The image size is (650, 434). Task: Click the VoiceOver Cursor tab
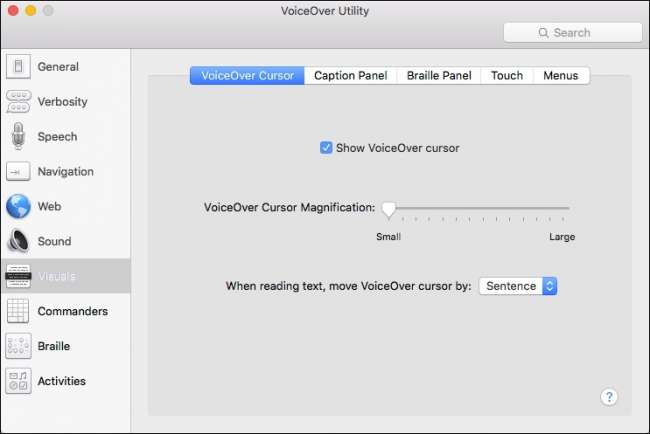pos(248,75)
